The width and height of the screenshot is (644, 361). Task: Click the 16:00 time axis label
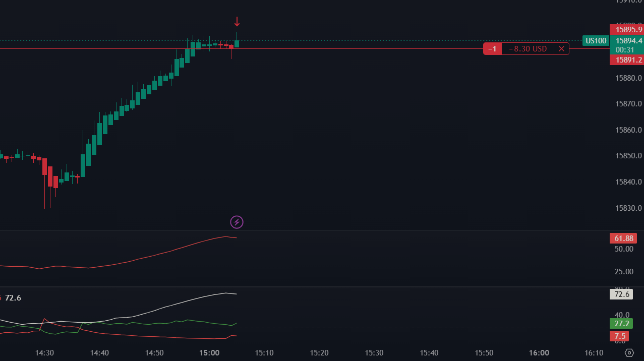point(539,353)
